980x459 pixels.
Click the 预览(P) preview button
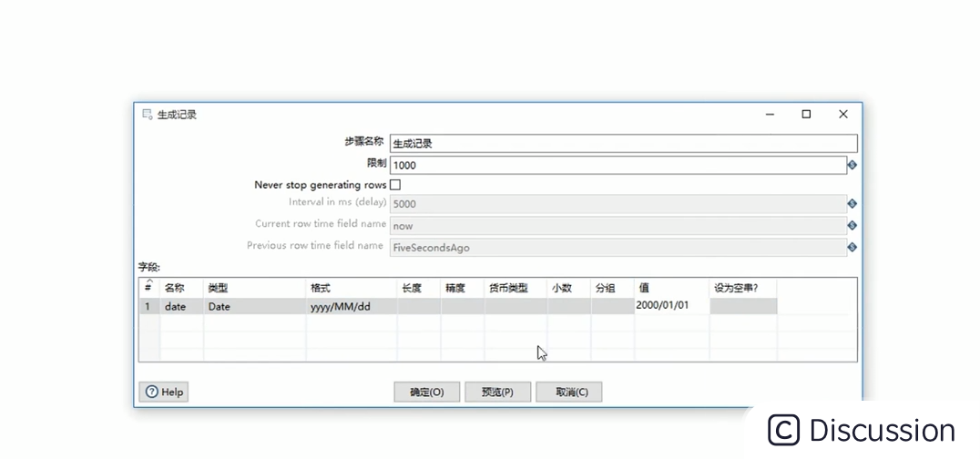pos(497,393)
